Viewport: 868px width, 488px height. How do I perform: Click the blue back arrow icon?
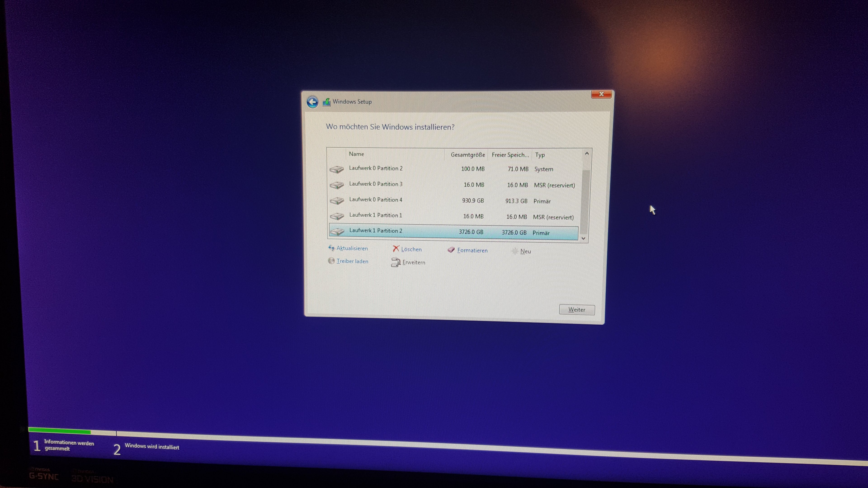click(x=312, y=102)
